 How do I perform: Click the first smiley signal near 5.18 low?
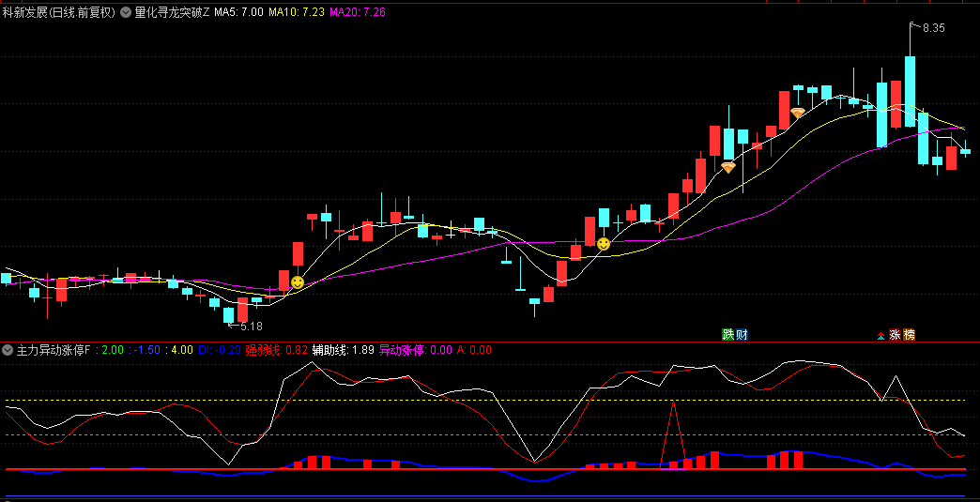tap(298, 282)
